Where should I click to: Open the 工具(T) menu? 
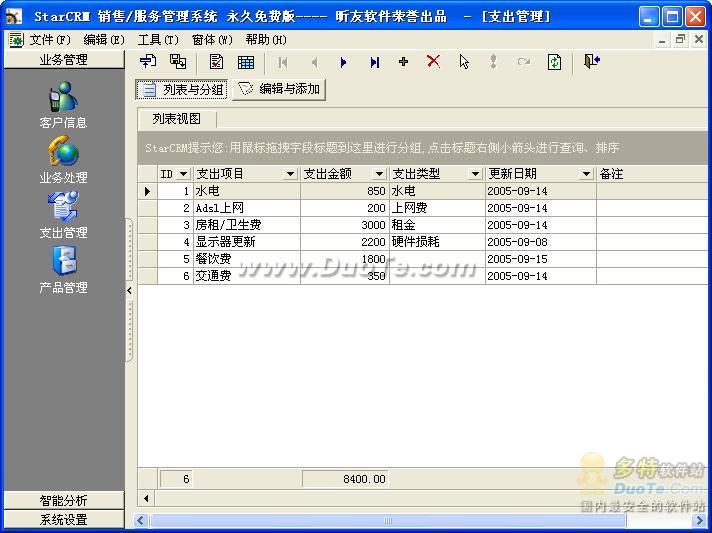(158, 40)
